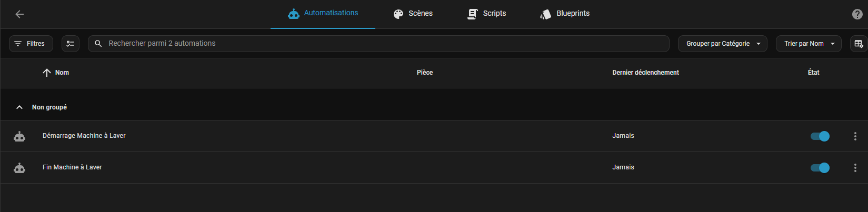Click the Filtres button

[x=31, y=44]
